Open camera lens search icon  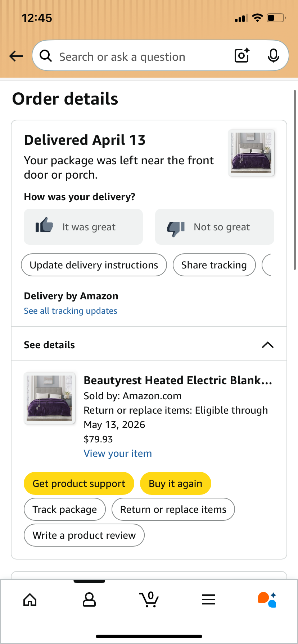point(242,55)
